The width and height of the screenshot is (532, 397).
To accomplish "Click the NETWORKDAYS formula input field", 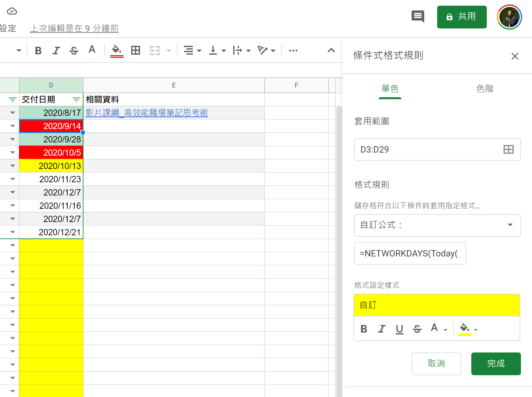I will click(410, 253).
